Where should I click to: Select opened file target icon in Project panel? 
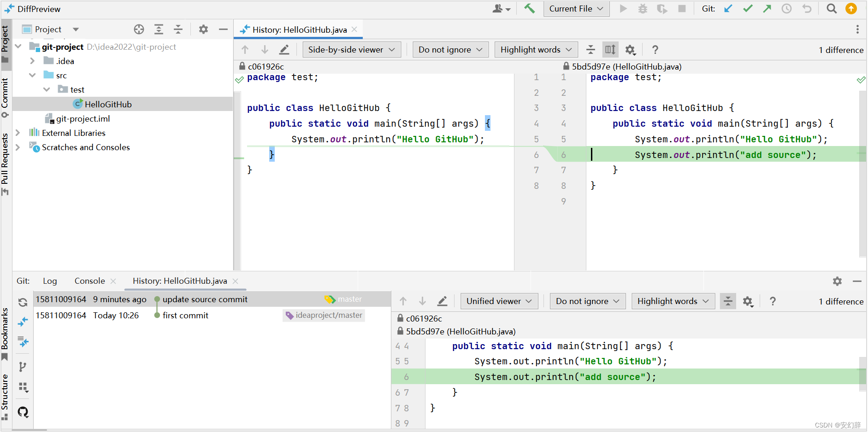point(139,29)
